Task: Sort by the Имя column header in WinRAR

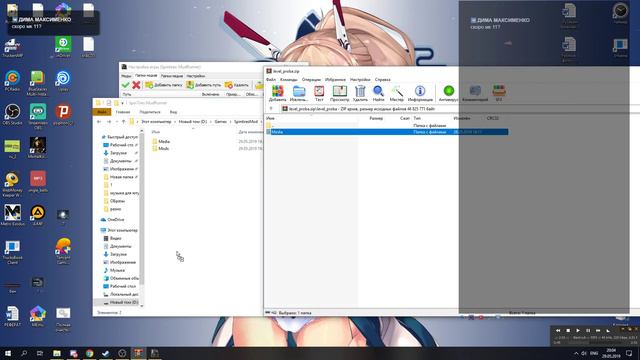Action: 271,118
